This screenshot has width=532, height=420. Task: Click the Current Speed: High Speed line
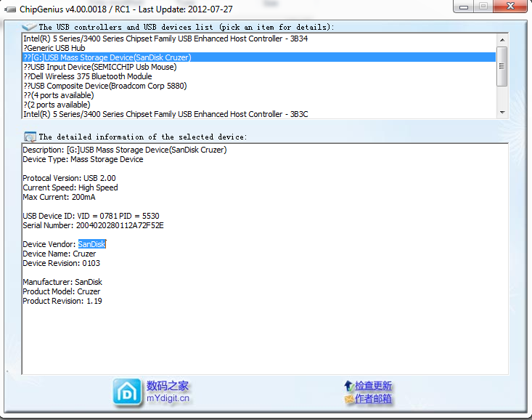70,187
